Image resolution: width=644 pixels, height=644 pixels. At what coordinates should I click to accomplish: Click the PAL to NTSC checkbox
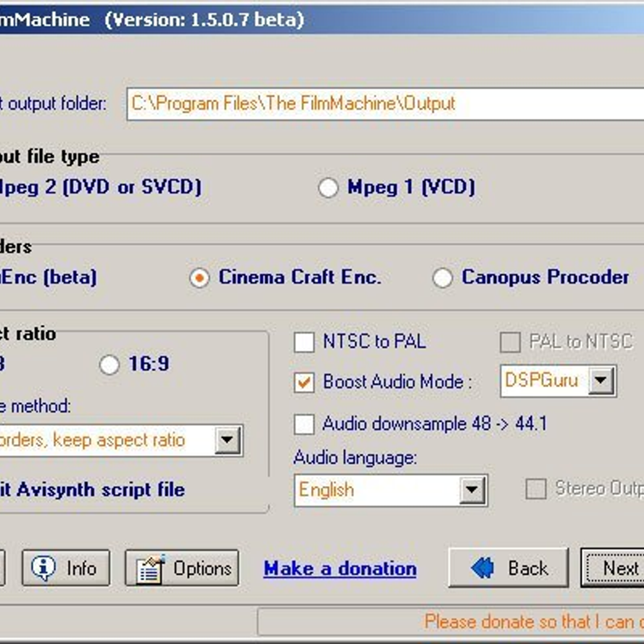point(510,342)
